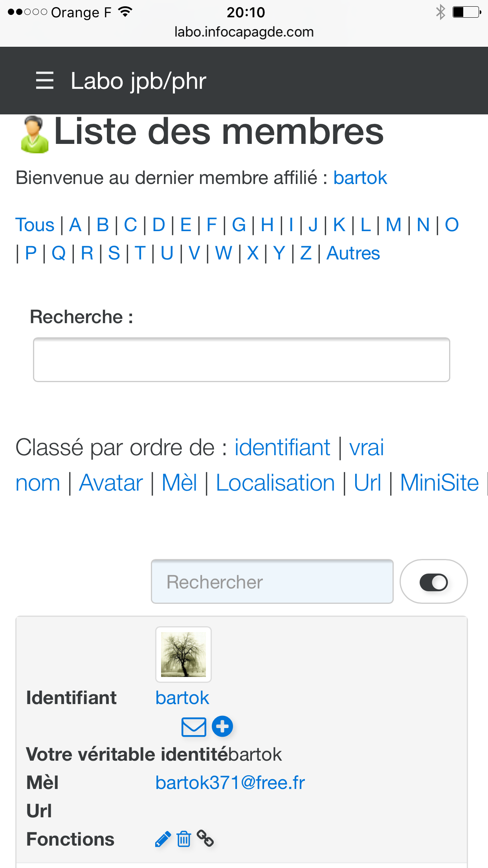Open bartok371@free.fr email link
Viewport: 488px width, 868px height.
pyautogui.click(x=230, y=783)
